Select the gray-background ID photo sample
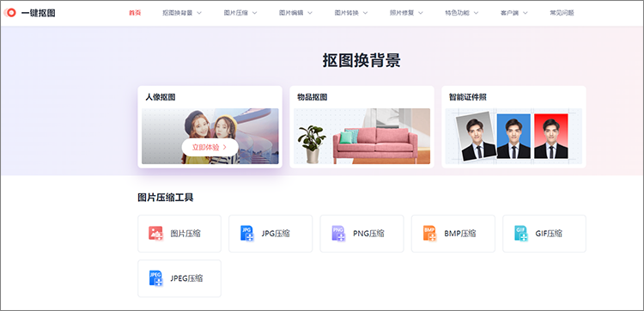Screen dimensions: 644x311 [476, 136]
